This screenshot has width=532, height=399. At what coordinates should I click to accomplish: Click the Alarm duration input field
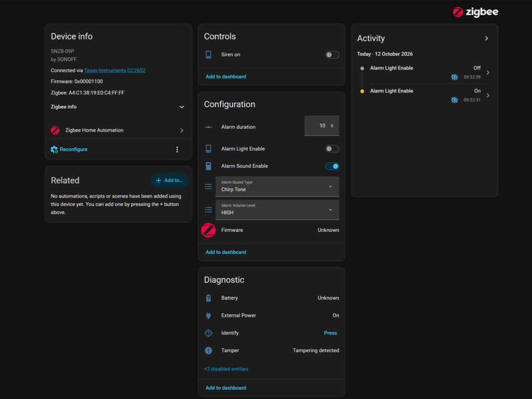click(322, 126)
